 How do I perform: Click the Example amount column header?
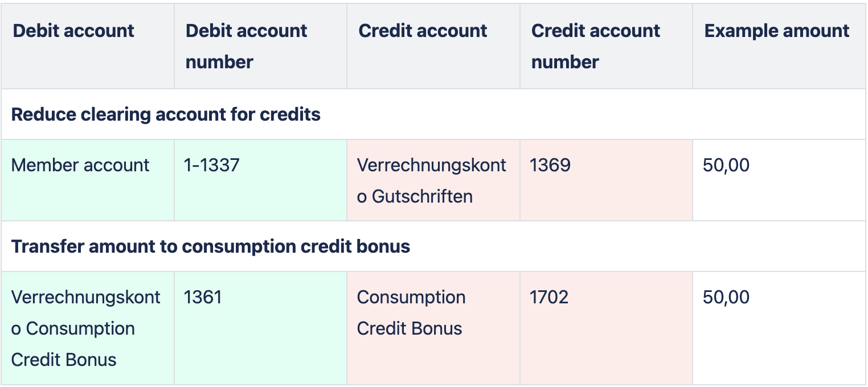click(x=779, y=46)
